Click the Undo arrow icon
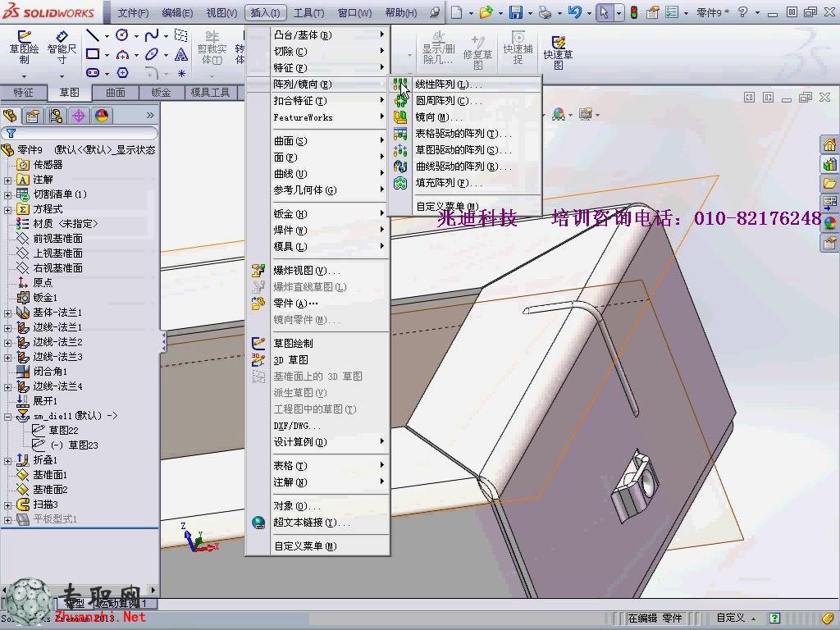Image resolution: width=840 pixels, height=630 pixels. point(575,12)
